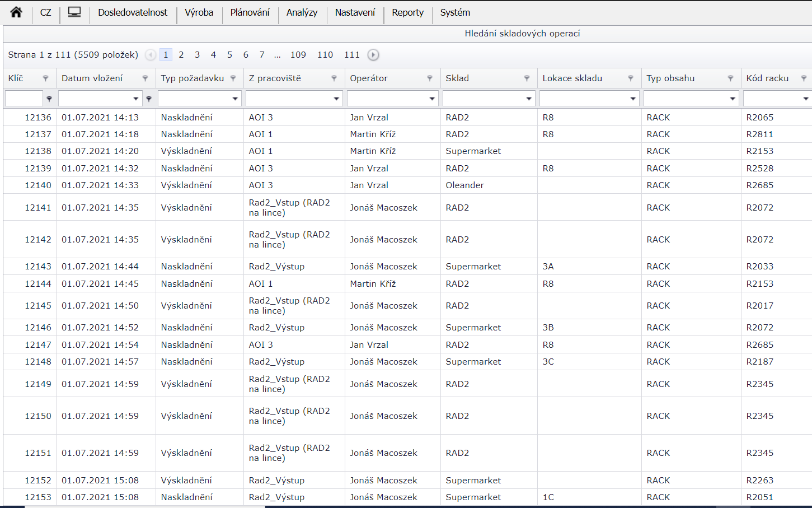Image resolution: width=812 pixels, height=508 pixels.
Task: Click filter icon in Datum vložení header
Action: (145, 78)
